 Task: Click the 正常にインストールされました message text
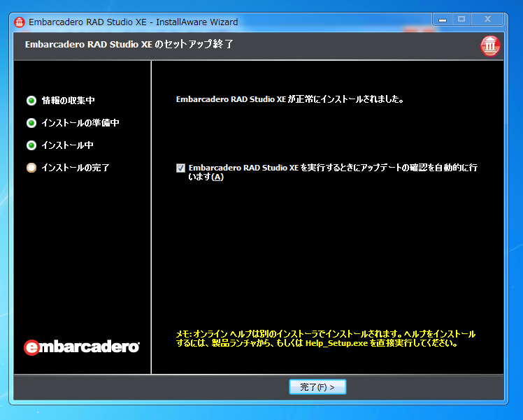tap(290, 99)
